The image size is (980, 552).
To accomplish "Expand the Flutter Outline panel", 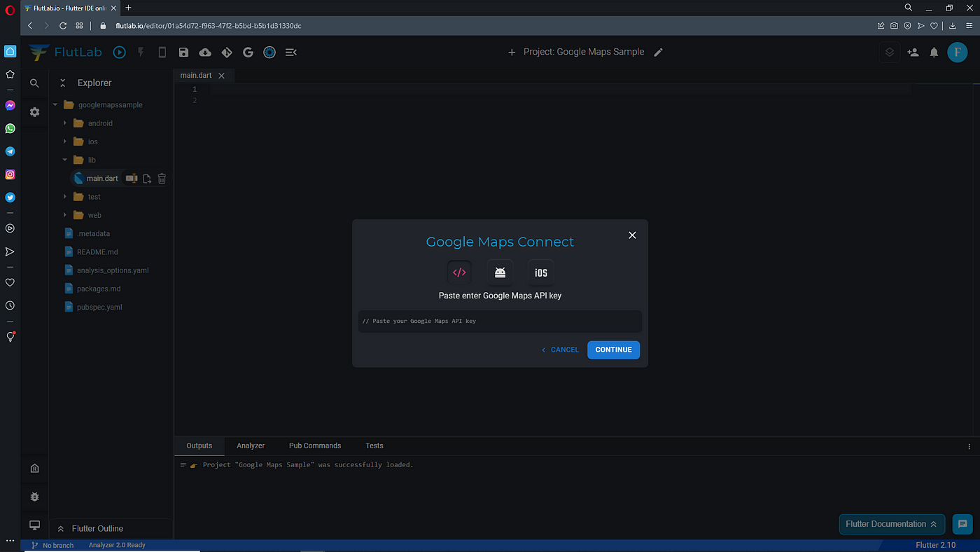I will [61, 529].
